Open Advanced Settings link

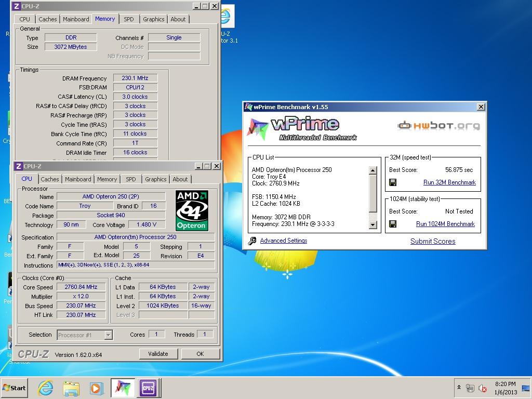pos(283,241)
